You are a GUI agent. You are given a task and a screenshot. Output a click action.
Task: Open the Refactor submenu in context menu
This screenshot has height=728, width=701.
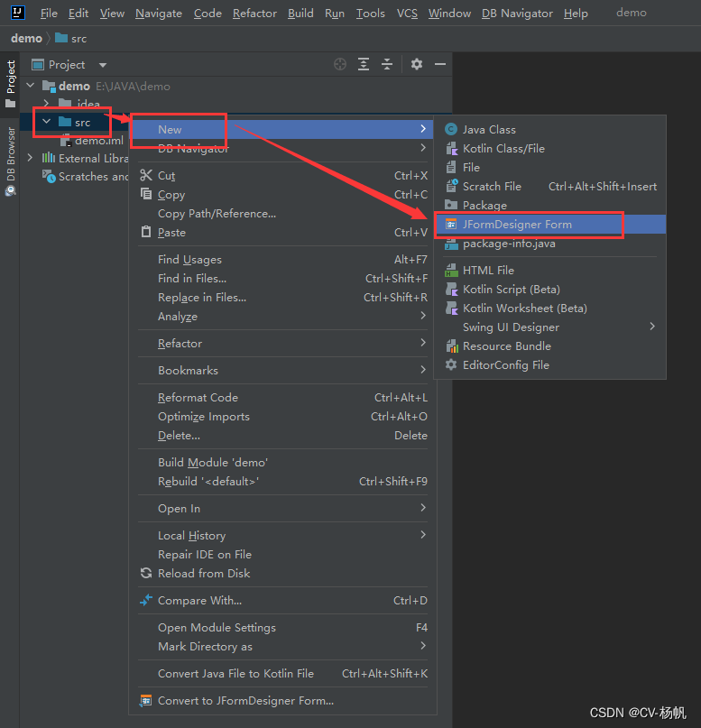tap(282, 343)
